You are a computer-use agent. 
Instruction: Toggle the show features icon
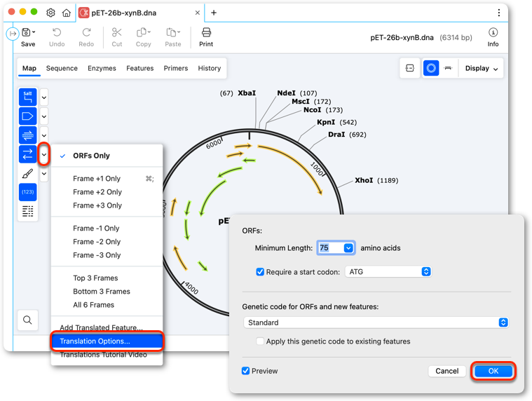pyautogui.click(x=27, y=116)
